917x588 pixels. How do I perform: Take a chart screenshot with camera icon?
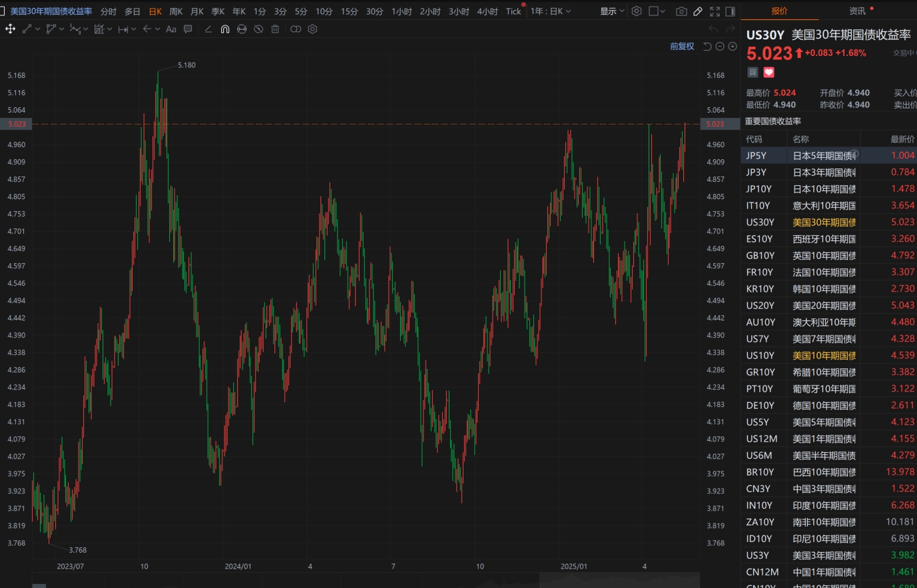[x=681, y=11]
